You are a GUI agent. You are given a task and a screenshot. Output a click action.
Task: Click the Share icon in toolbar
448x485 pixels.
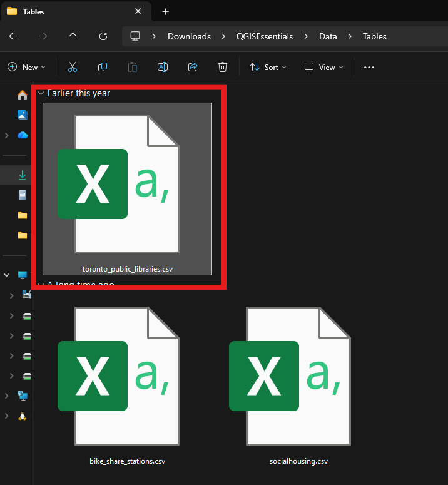(x=193, y=67)
